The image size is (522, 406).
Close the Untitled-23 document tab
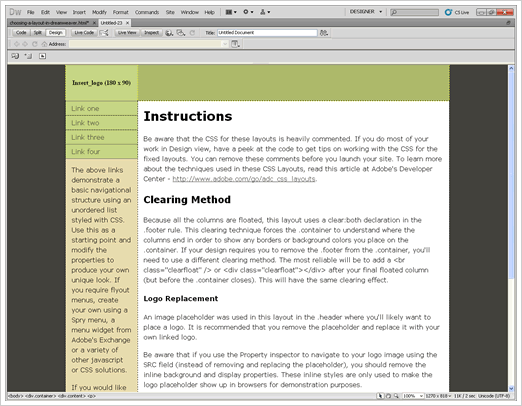127,23
